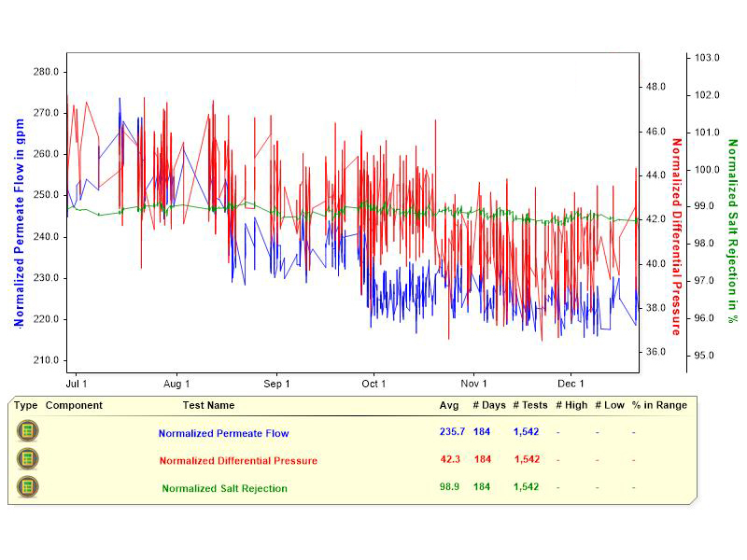Screen dimensions: 747x560
Task: Click the 42.3 average value
Action: [x=450, y=459]
